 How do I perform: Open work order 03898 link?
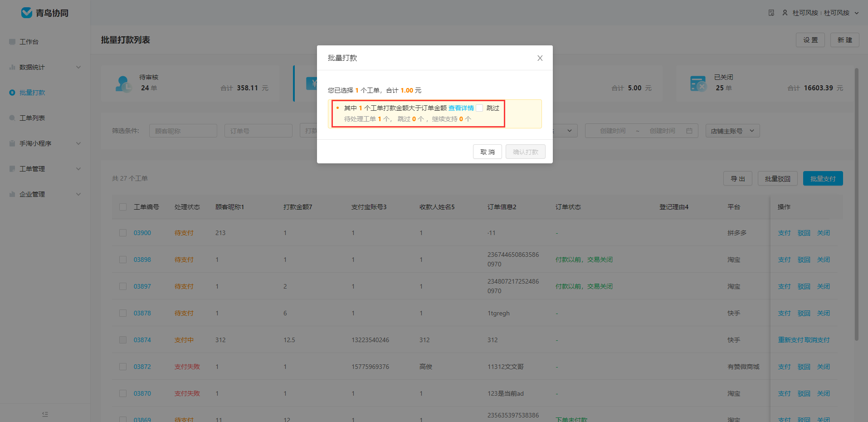click(x=142, y=260)
